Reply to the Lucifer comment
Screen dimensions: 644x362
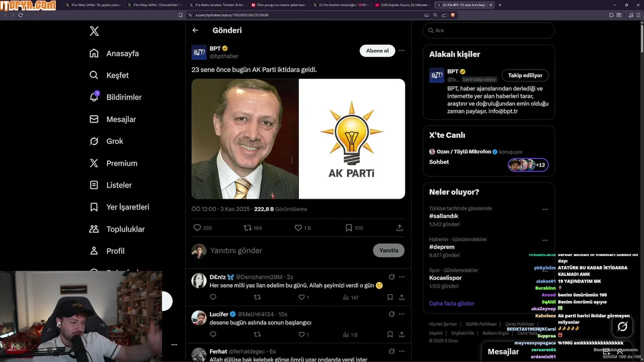point(213,334)
